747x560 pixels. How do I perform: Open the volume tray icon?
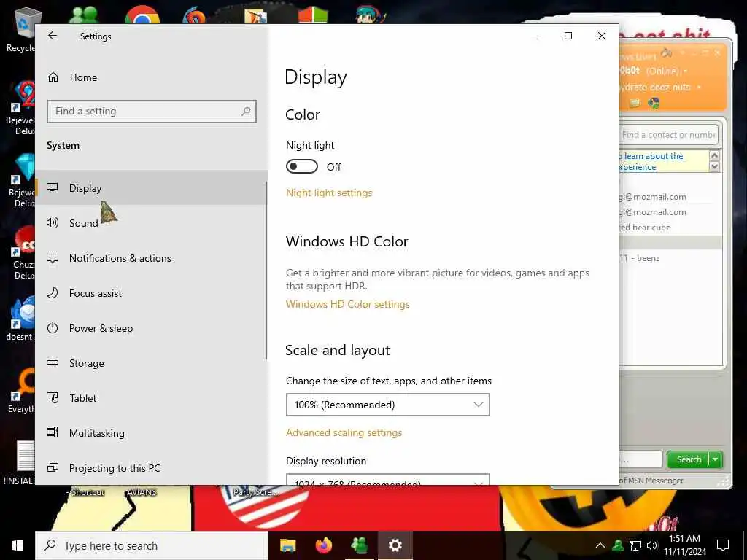(652, 545)
